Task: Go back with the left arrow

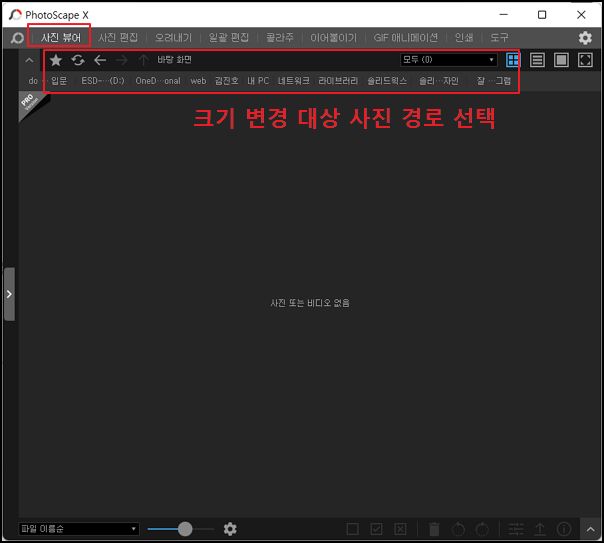Action: click(100, 60)
